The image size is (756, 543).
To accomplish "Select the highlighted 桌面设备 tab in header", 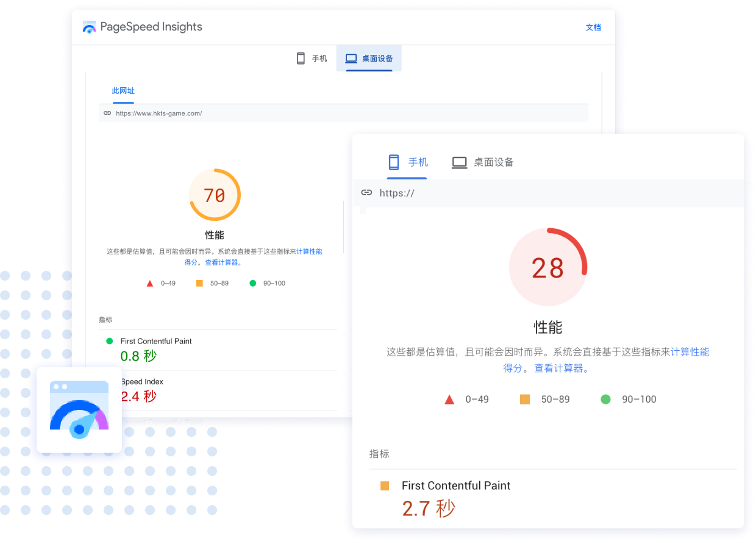I will (369, 59).
